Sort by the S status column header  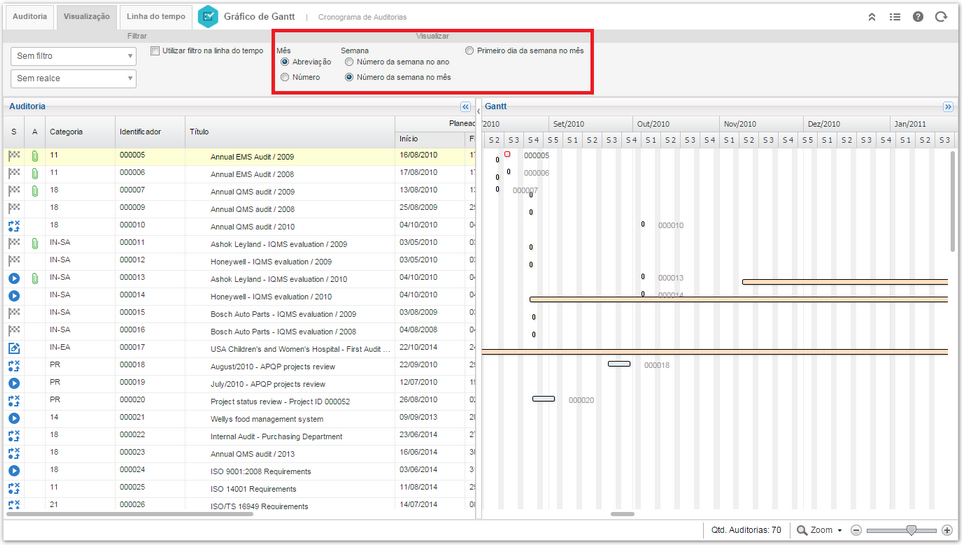pyautogui.click(x=14, y=132)
